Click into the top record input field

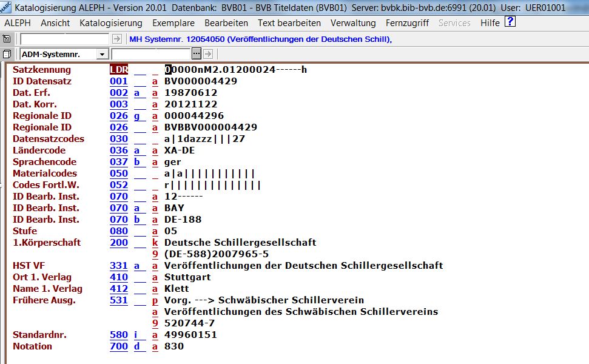(x=66, y=39)
